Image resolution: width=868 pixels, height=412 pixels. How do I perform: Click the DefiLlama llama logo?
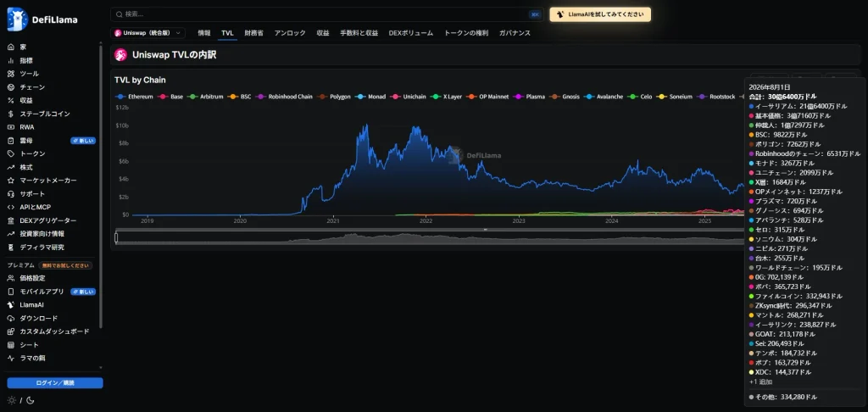click(x=17, y=19)
